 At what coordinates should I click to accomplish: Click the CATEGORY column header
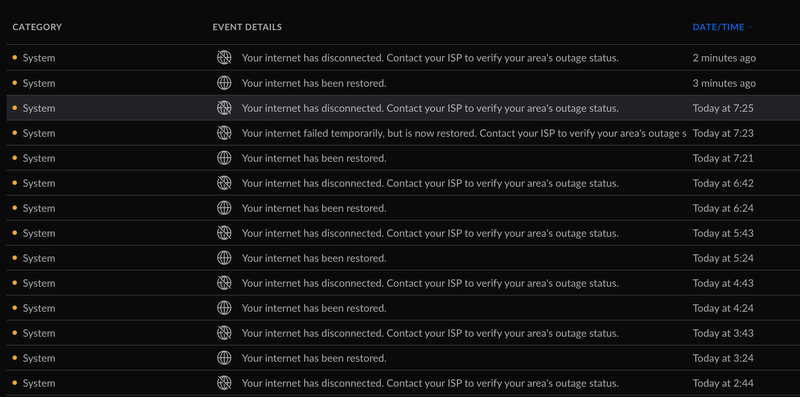tap(37, 27)
